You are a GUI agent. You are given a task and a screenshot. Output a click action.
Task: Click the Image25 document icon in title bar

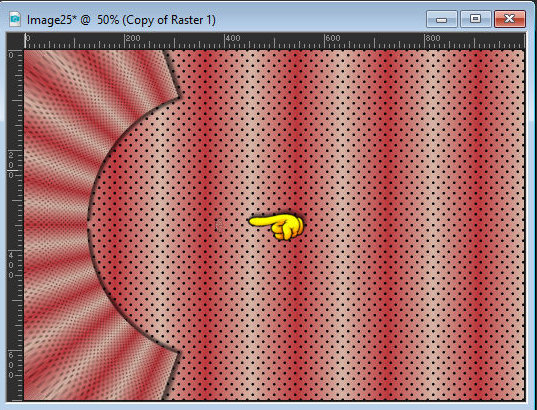(15, 20)
